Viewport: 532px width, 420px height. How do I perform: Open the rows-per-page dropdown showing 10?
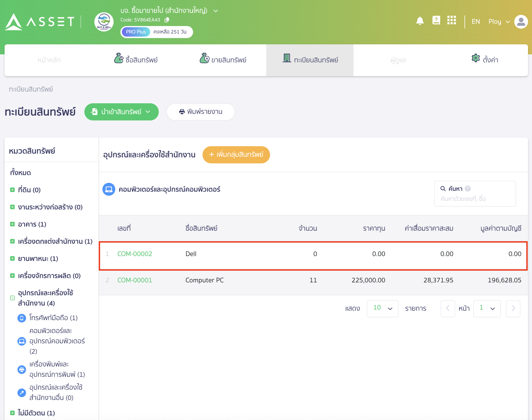pos(382,308)
